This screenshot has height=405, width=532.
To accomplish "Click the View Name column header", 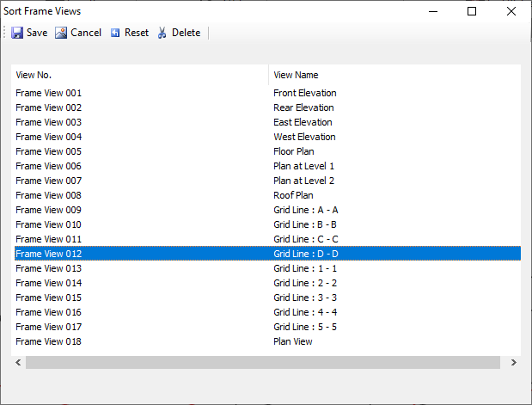I will point(395,75).
